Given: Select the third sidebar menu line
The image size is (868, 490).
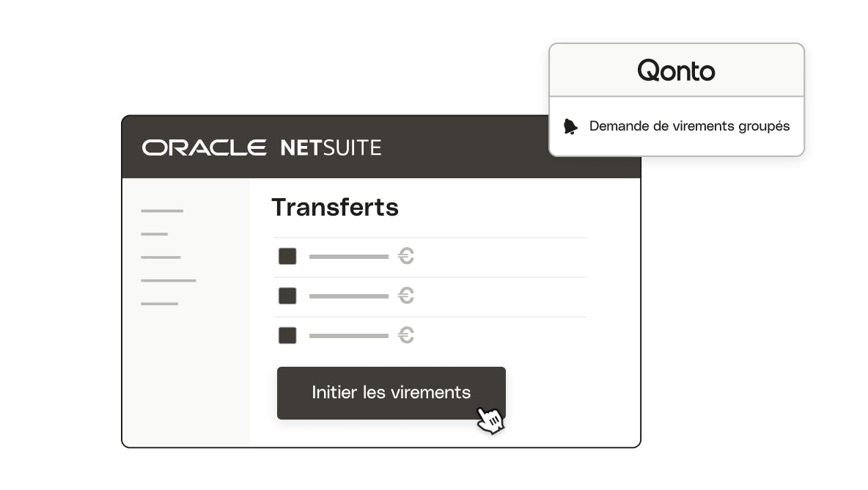Looking at the screenshot, I should (161, 257).
